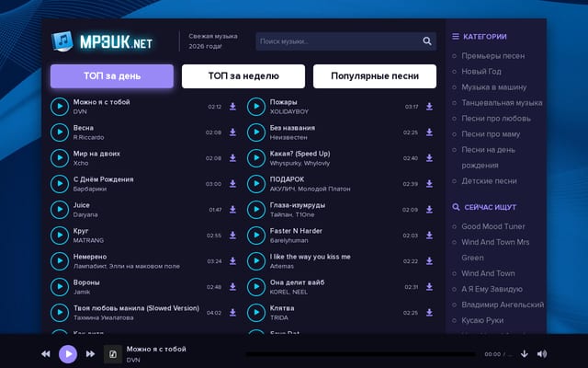Download the track Мир на двоих

click(x=232, y=158)
